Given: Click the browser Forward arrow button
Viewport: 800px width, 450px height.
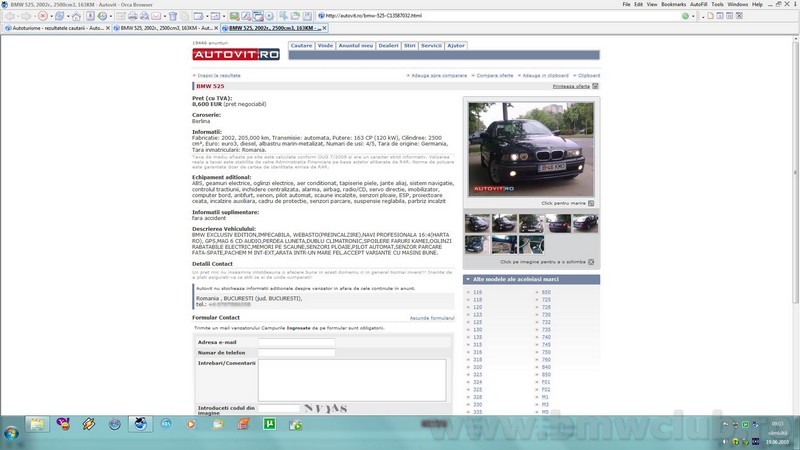Looking at the screenshot, I should pos(26,16).
